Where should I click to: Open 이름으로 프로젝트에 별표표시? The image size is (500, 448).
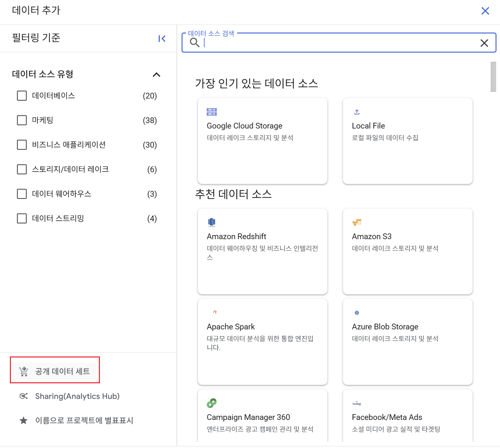(x=76, y=421)
